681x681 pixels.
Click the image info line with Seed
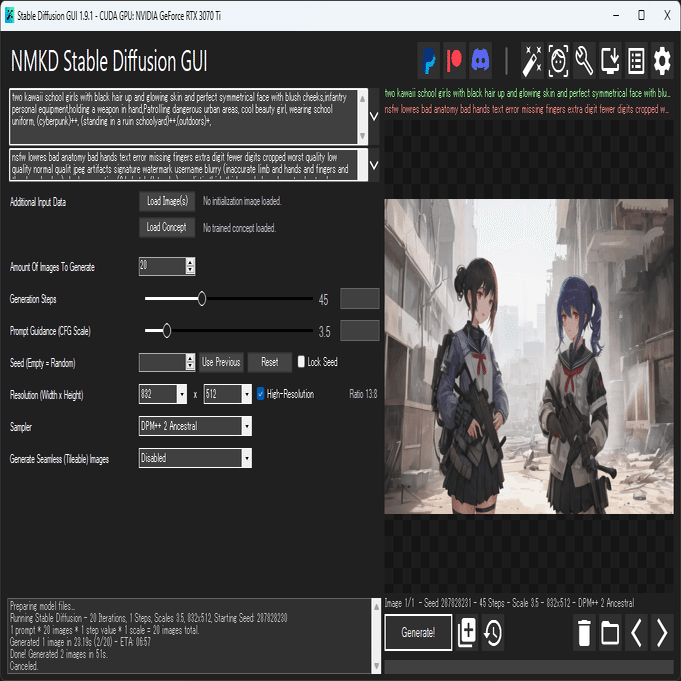point(509,603)
